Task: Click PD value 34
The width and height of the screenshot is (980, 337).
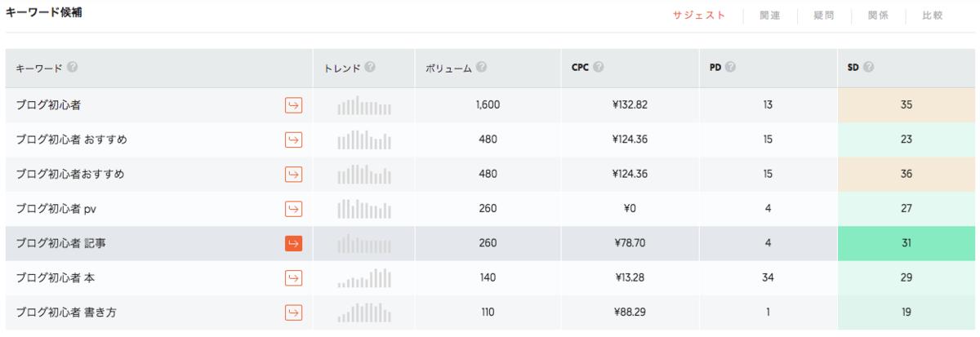Action: point(768,278)
